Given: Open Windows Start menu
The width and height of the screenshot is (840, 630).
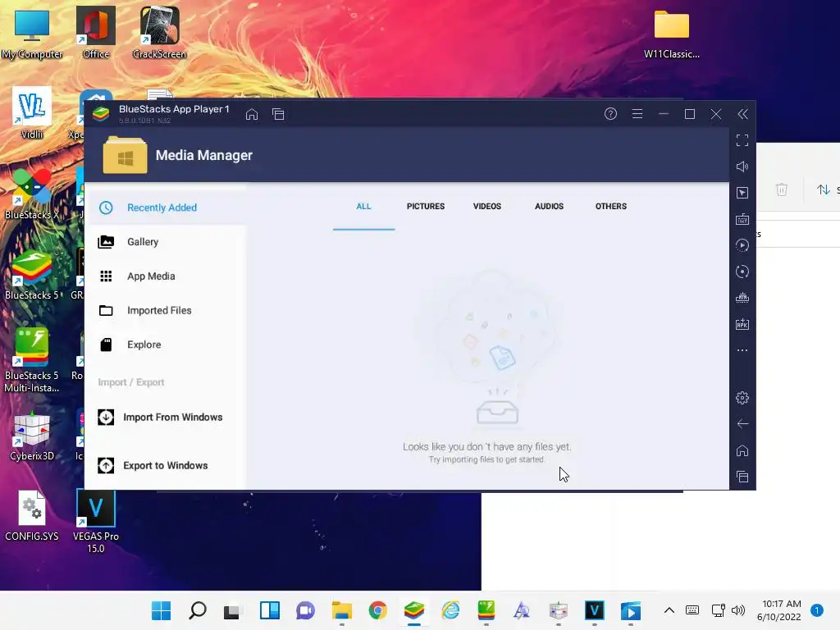Looking at the screenshot, I should click(162, 610).
